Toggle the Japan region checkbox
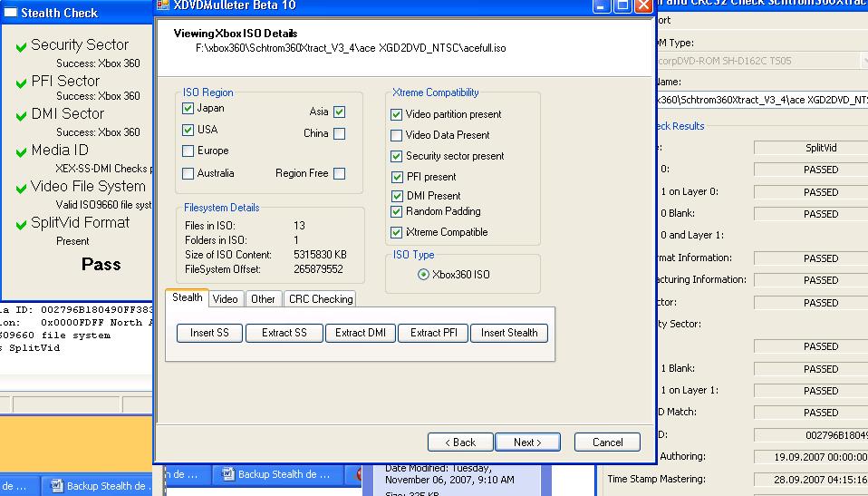The width and height of the screenshot is (868, 496). click(x=188, y=109)
